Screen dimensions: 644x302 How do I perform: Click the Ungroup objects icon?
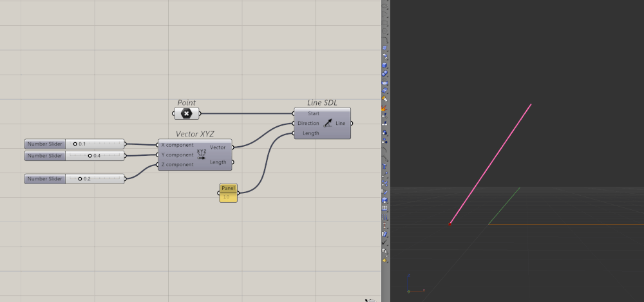click(385, 141)
